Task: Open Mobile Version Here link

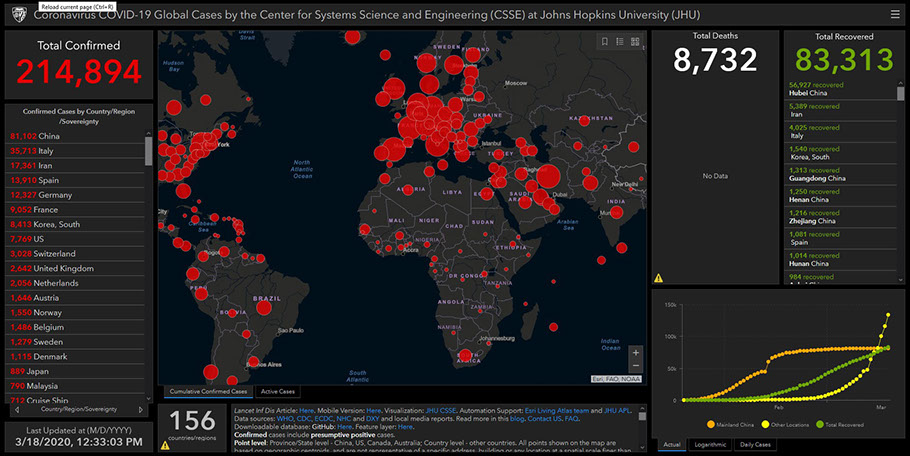Action: pos(374,411)
